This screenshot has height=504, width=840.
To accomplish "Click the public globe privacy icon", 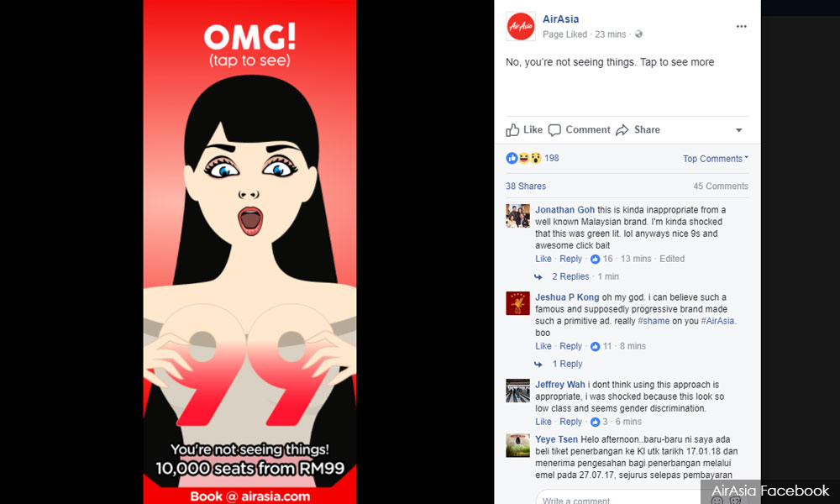I will pyautogui.click(x=638, y=34).
